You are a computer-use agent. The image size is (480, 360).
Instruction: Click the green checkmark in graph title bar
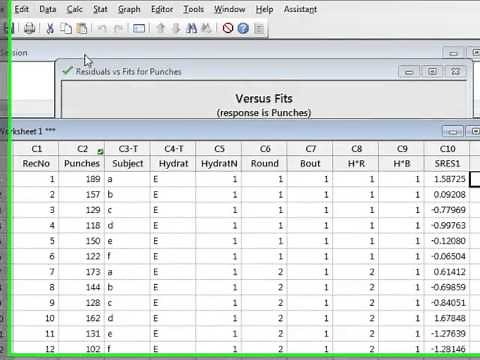(67, 71)
